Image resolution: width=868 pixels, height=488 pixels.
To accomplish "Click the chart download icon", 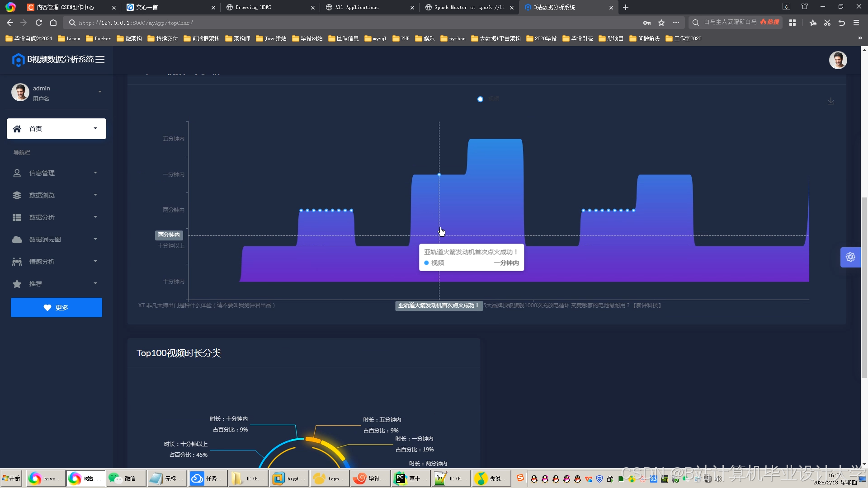I will point(830,101).
